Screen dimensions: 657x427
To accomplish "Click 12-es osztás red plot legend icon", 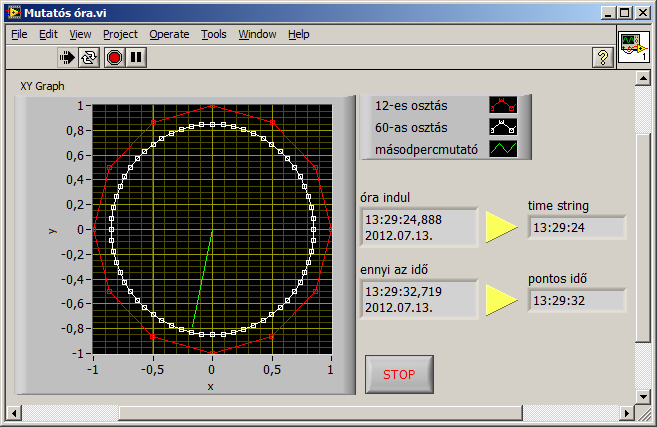I will coord(503,105).
